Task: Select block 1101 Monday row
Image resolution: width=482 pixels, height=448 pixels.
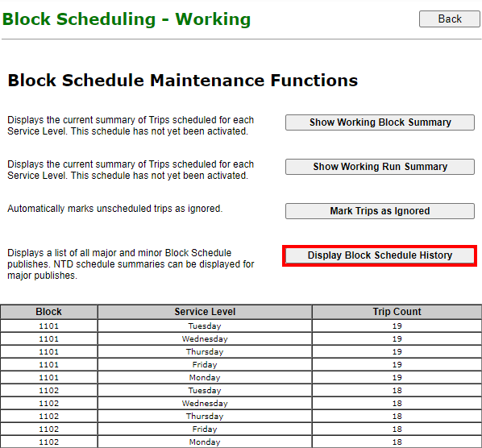Action: pyautogui.click(x=241, y=377)
